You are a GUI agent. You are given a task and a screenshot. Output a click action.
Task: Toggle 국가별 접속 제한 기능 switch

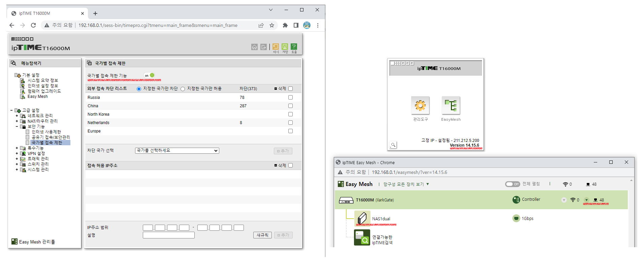[x=150, y=75]
